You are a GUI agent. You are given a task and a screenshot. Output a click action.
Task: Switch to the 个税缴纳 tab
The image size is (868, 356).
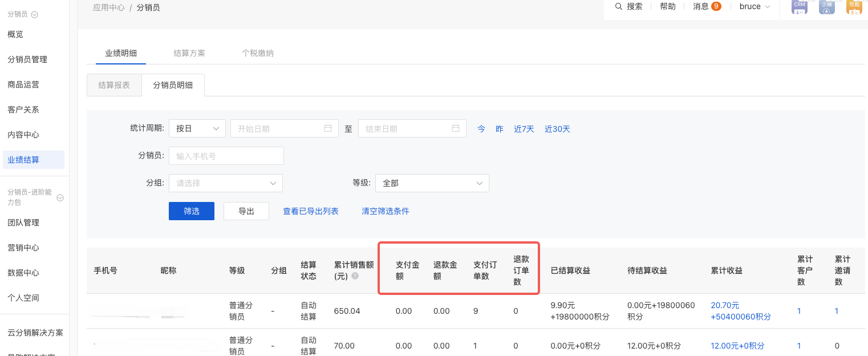[258, 53]
